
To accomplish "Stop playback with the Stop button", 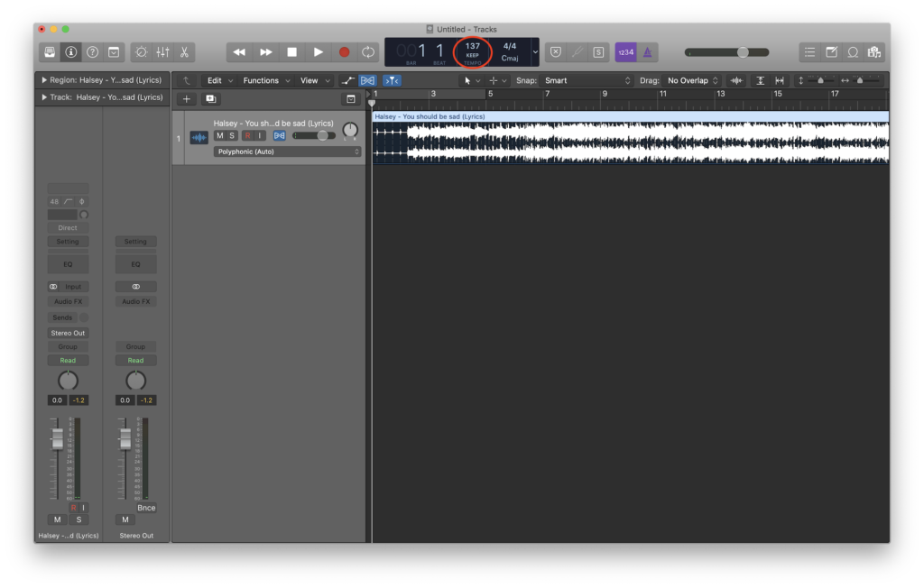I will coord(291,52).
